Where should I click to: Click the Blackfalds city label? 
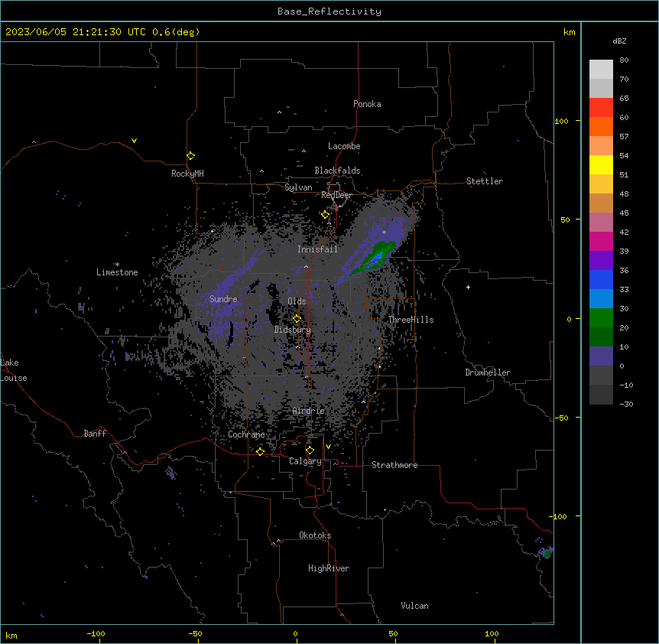coord(337,171)
